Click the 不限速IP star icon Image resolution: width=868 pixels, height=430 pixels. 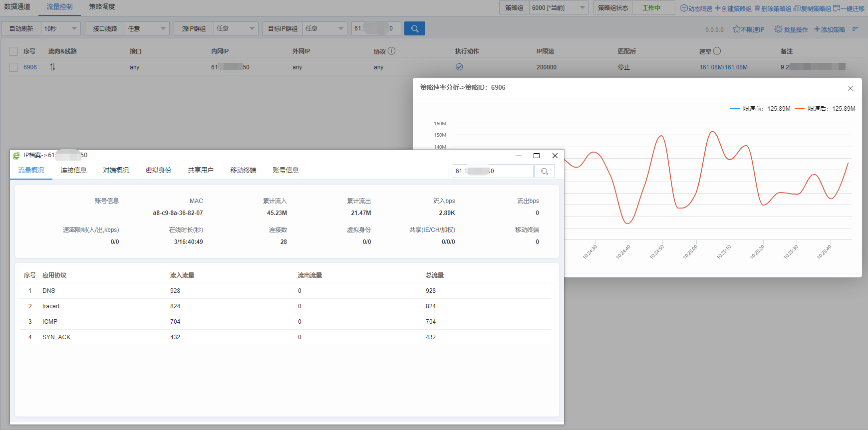click(x=736, y=29)
